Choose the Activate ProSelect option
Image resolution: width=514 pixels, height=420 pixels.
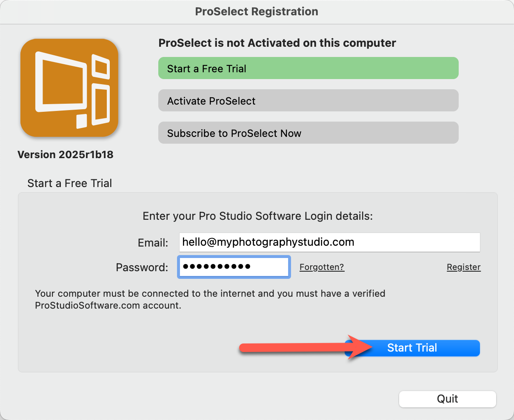click(308, 101)
